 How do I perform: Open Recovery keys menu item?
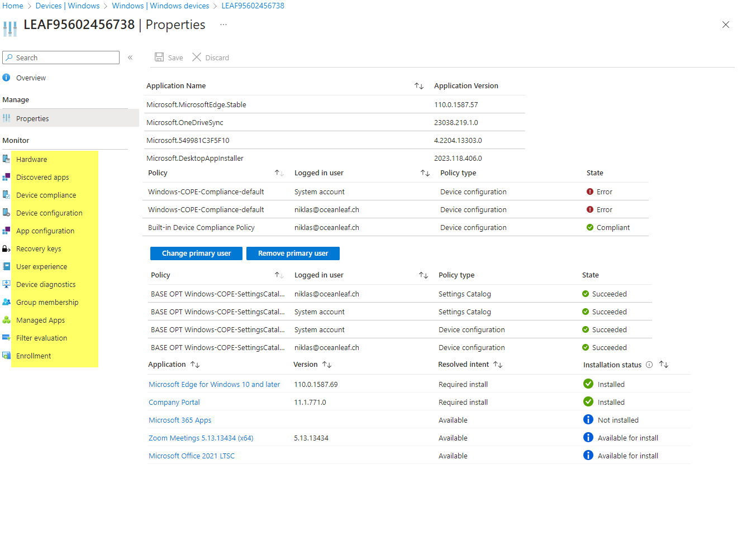point(39,248)
